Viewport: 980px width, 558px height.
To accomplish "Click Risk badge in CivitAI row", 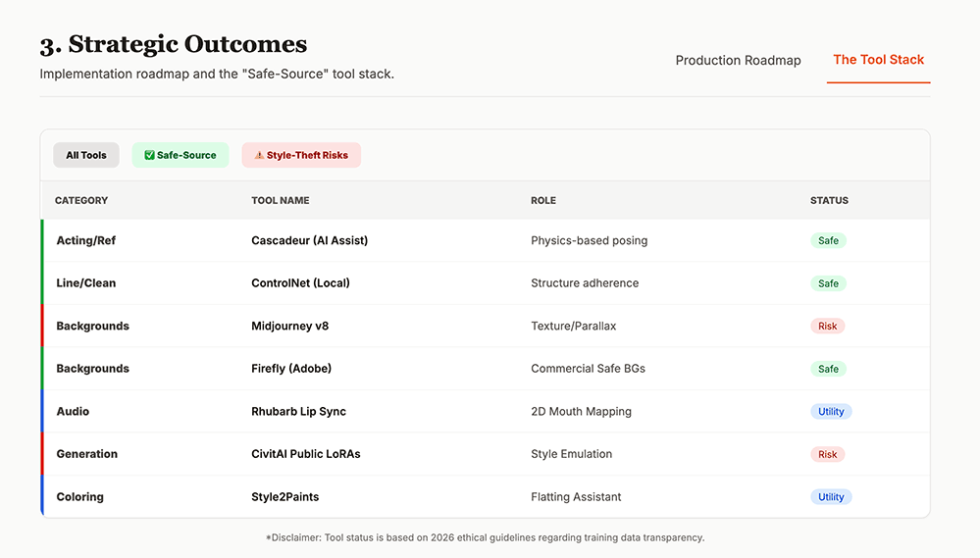I will pyautogui.click(x=828, y=454).
